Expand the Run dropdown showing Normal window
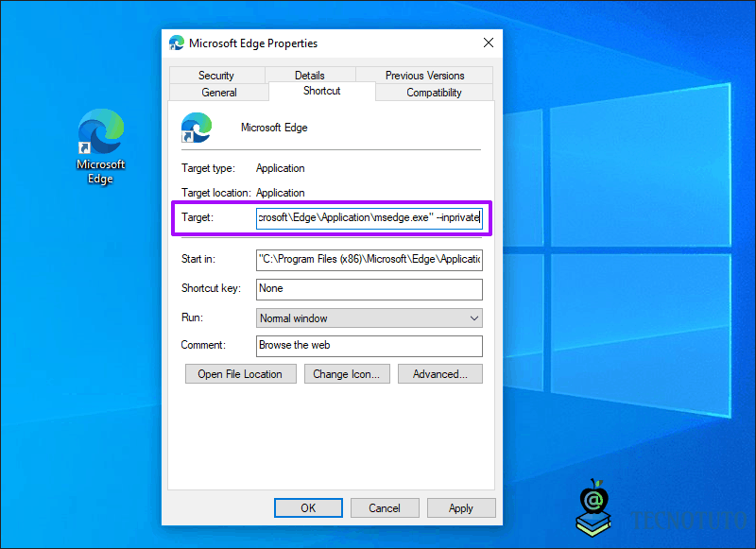756x549 pixels. (x=369, y=318)
